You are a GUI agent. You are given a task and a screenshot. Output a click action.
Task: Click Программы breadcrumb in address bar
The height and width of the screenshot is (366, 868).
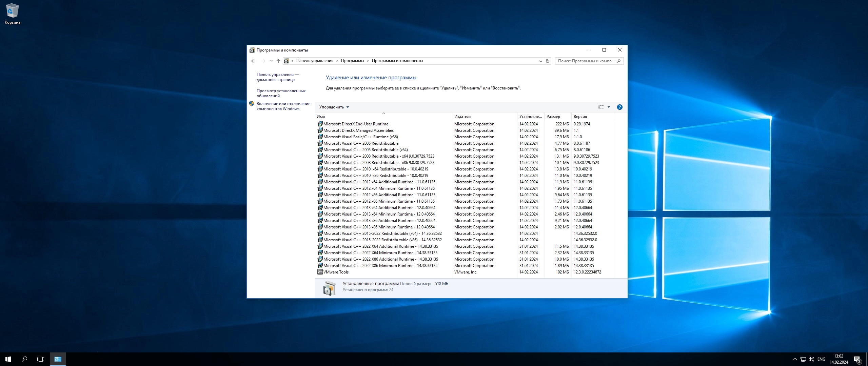click(352, 61)
